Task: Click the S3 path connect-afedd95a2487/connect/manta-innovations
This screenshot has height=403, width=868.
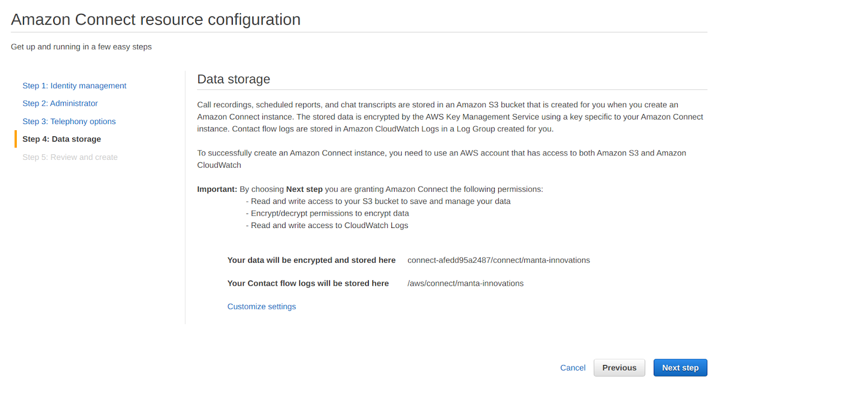Action: tap(499, 260)
